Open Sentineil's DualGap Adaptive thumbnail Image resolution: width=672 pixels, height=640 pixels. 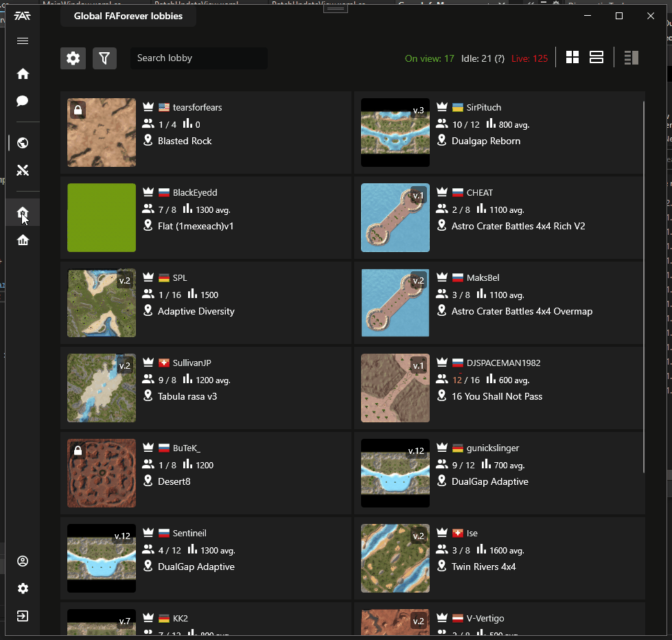102,558
